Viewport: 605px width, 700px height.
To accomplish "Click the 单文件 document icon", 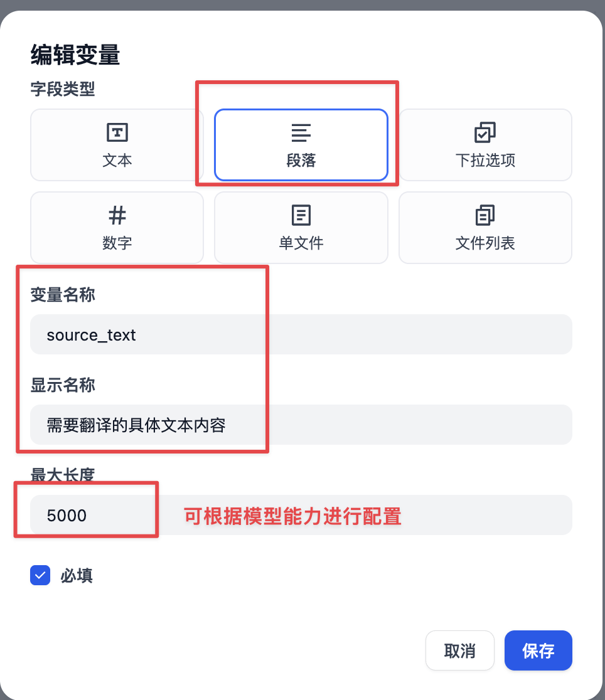I will pyautogui.click(x=301, y=215).
